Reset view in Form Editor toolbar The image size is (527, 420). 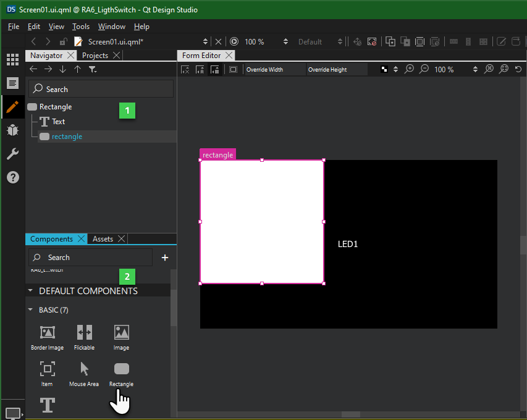[x=518, y=69]
